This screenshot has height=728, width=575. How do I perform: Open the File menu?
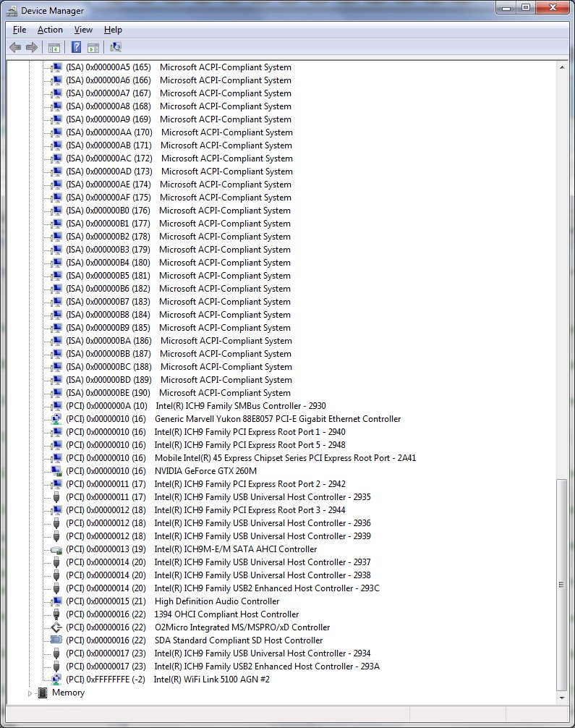[20, 30]
